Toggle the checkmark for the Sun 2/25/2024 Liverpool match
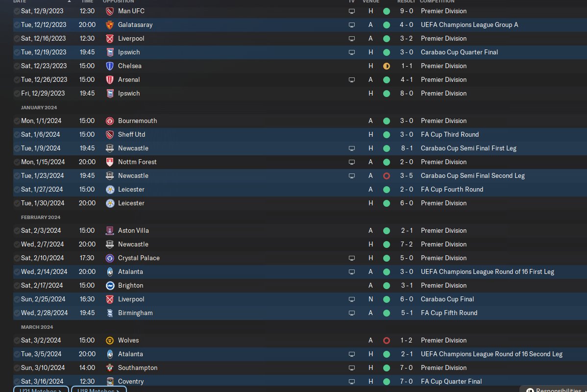 [17, 299]
